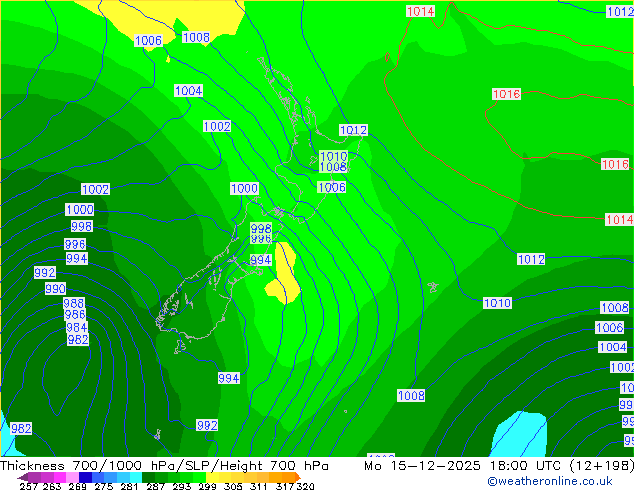Click the 1008 label near the bottom center
Viewport: 634px width, 490px height.
click(411, 395)
